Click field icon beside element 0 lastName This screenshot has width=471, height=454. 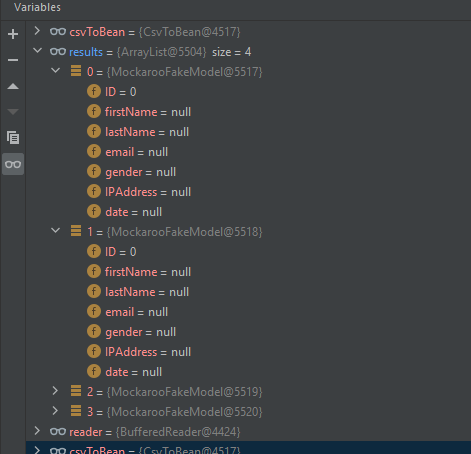[x=94, y=131]
